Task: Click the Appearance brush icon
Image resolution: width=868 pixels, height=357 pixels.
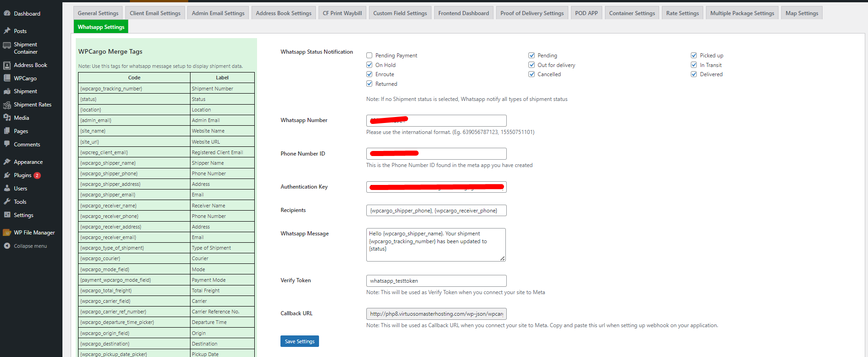Action: click(7, 162)
